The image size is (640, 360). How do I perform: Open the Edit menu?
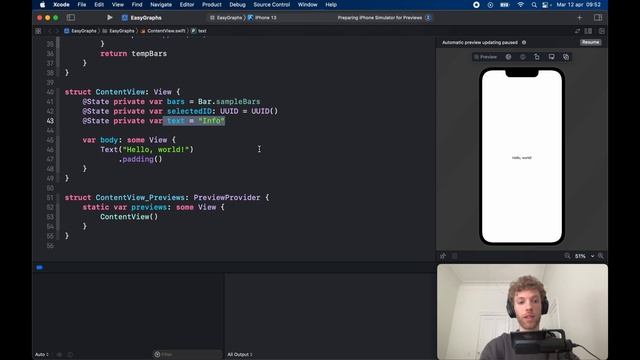click(99, 5)
